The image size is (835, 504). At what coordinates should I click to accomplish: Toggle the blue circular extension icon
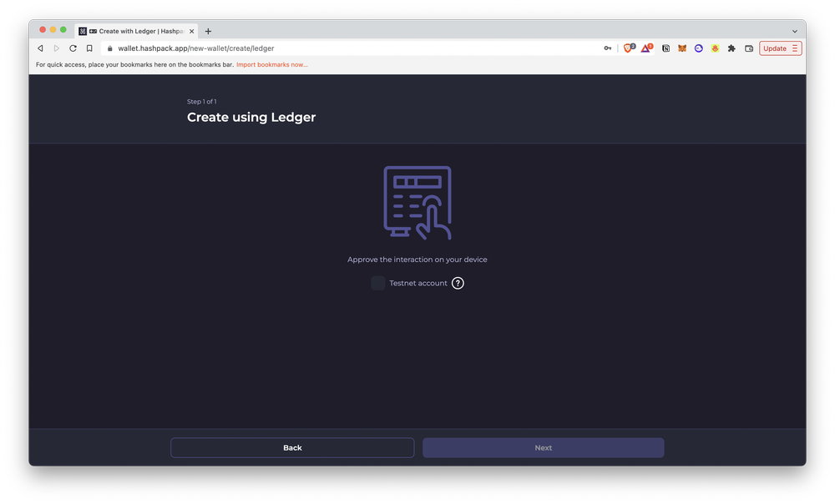pos(699,48)
